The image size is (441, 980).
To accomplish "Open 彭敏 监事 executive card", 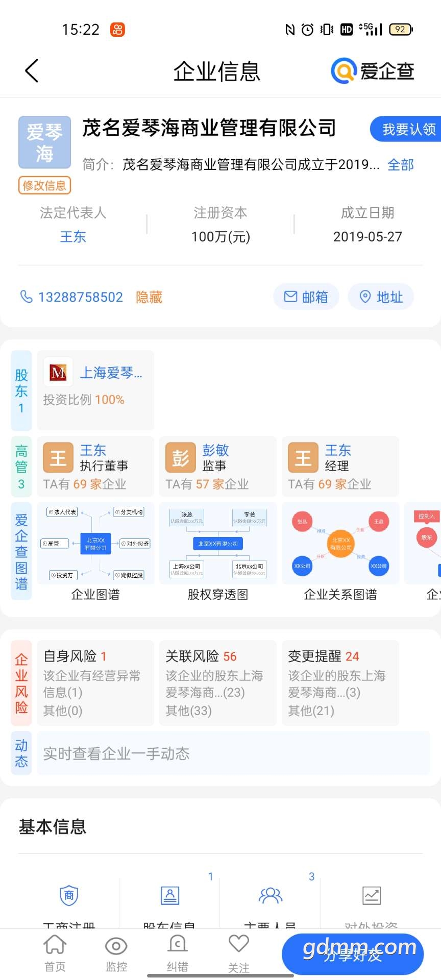I will [218, 467].
